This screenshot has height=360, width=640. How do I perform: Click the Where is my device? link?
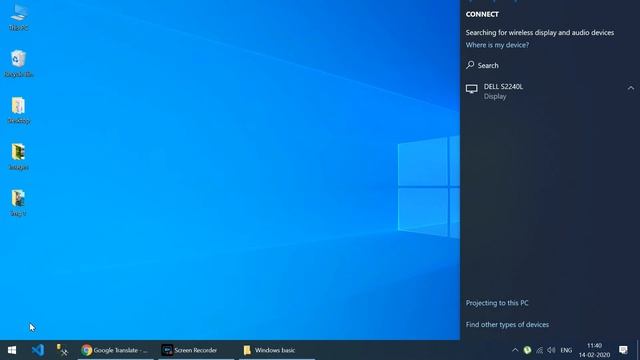tap(497, 45)
